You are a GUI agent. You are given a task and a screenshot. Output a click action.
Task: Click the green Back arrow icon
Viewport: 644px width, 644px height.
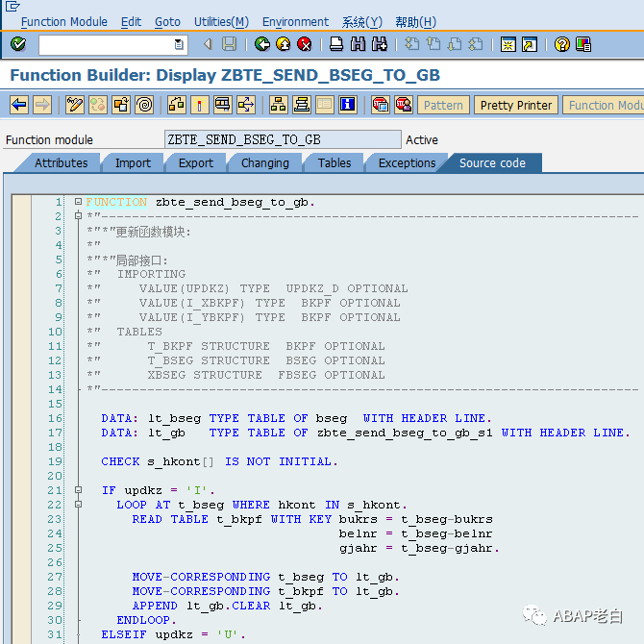click(262, 44)
